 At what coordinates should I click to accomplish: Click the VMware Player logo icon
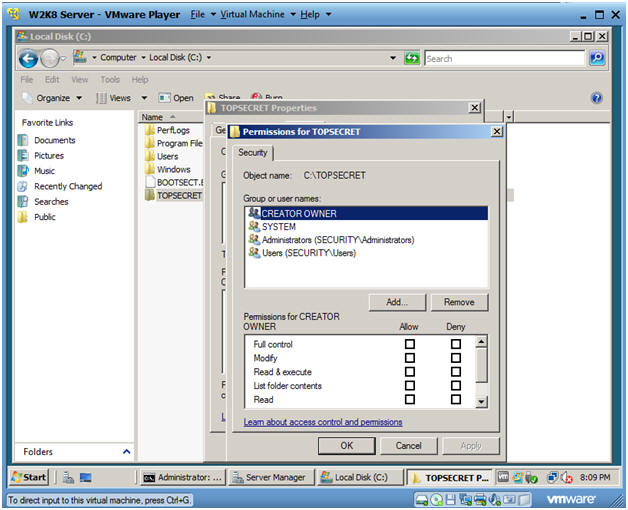click(x=14, y=14)
